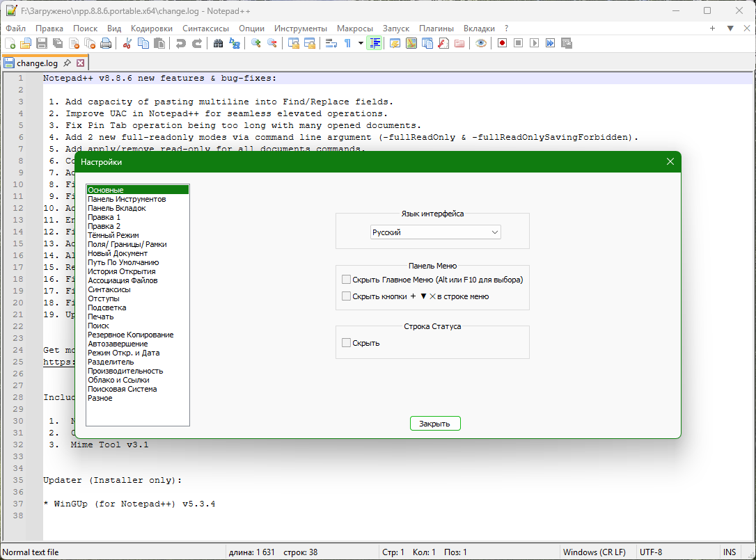Open the language dropdown showing Русский

436,232
